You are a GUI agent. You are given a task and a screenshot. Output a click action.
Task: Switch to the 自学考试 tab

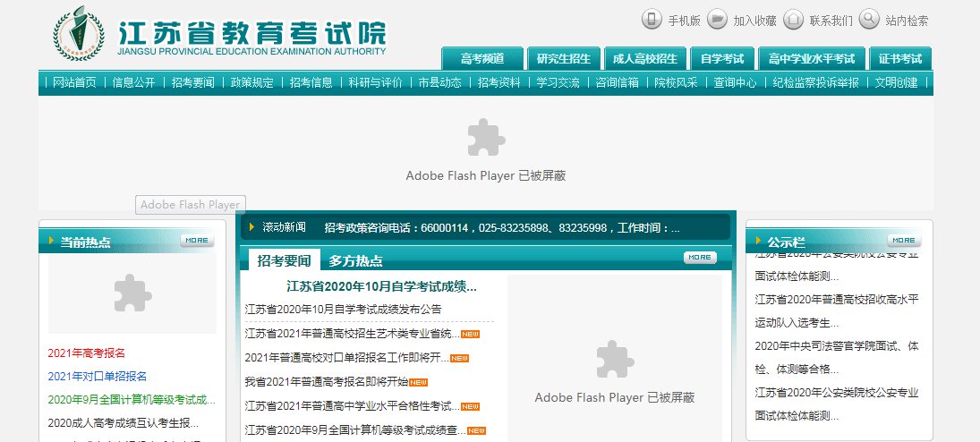point(722,59)
